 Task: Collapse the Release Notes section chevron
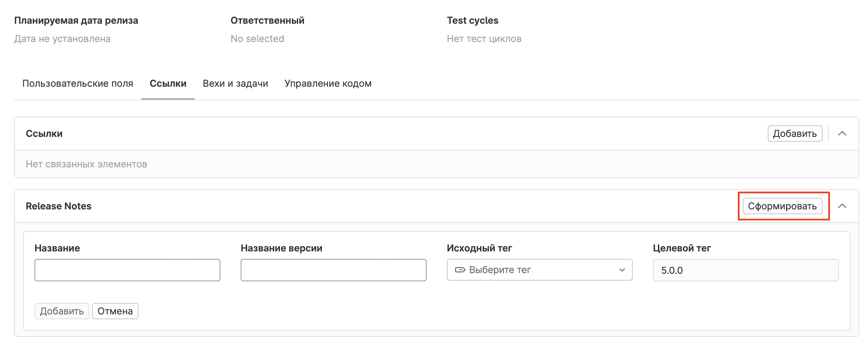[842, 206]
